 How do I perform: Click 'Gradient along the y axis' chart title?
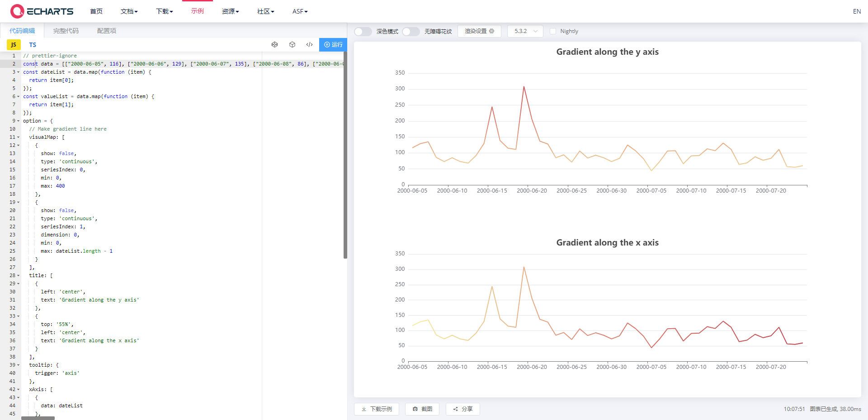[x=607, y=52]
